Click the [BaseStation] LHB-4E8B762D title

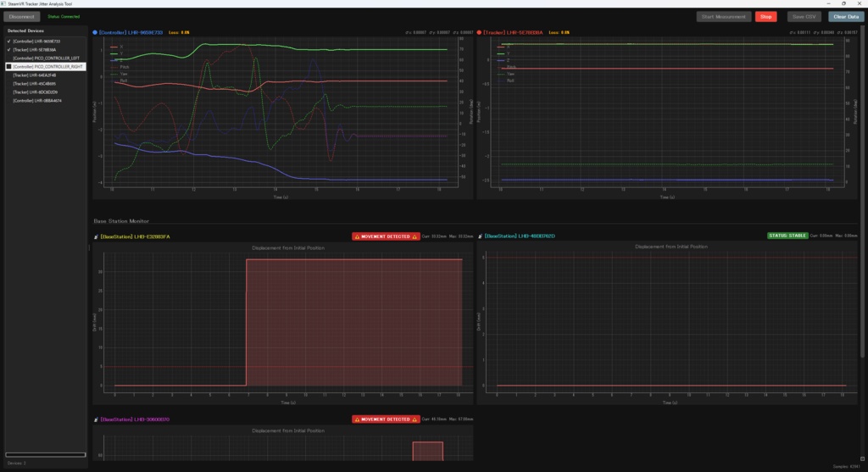click(520, 236)
